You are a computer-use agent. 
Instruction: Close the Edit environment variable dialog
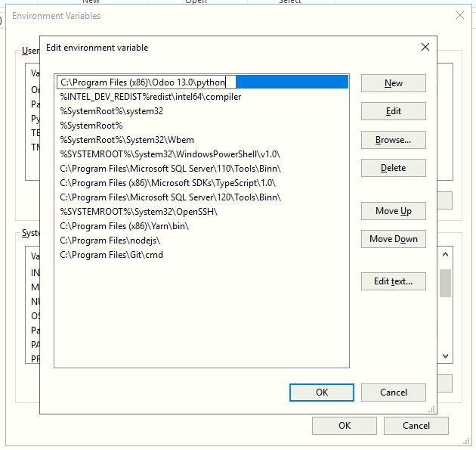(425, 47)
